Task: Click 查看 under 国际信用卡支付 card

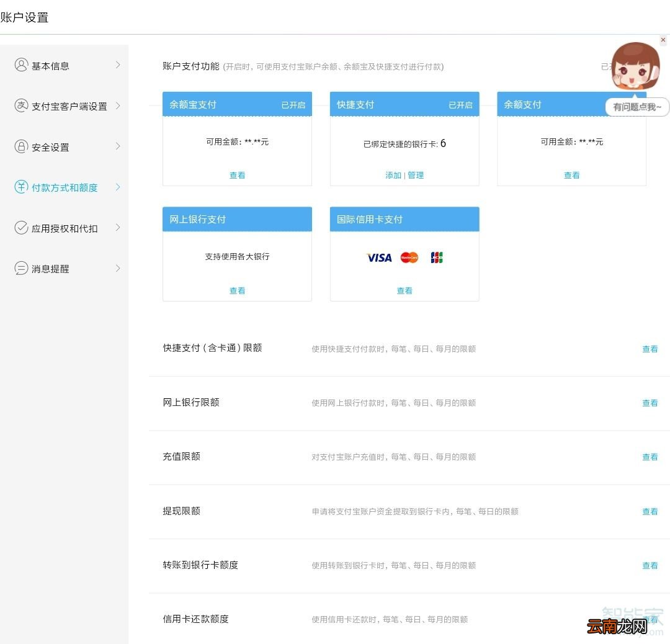Action: [x=404, y=290]
